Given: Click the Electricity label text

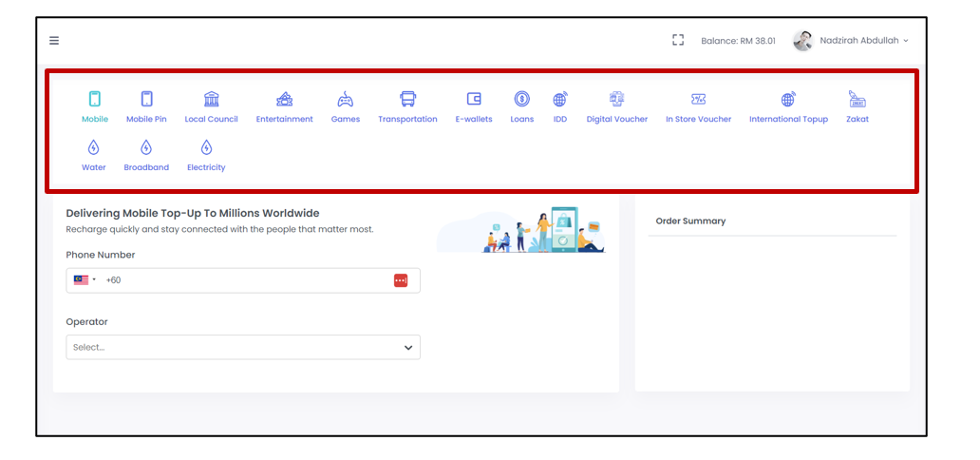Looking at the screenshot, I should 206,167.
